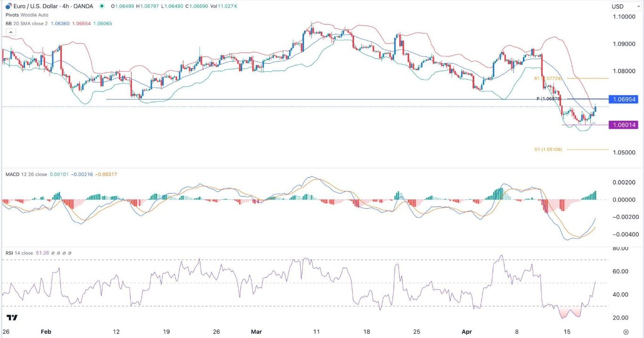Screen dimensions: 644x338
Task: Collapse the indicator legend with caret button
Action: coord(11,32)
